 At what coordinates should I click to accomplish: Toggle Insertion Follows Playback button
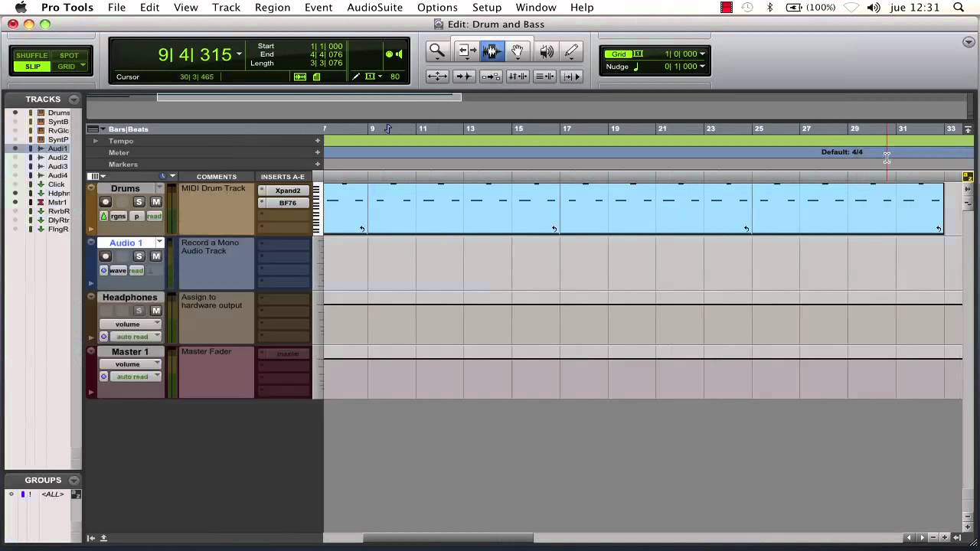click(571, 76)
